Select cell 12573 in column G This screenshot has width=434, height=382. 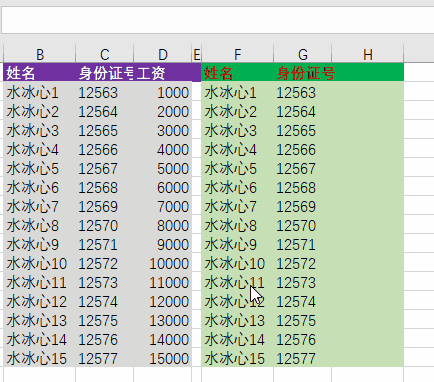[303, 282]
